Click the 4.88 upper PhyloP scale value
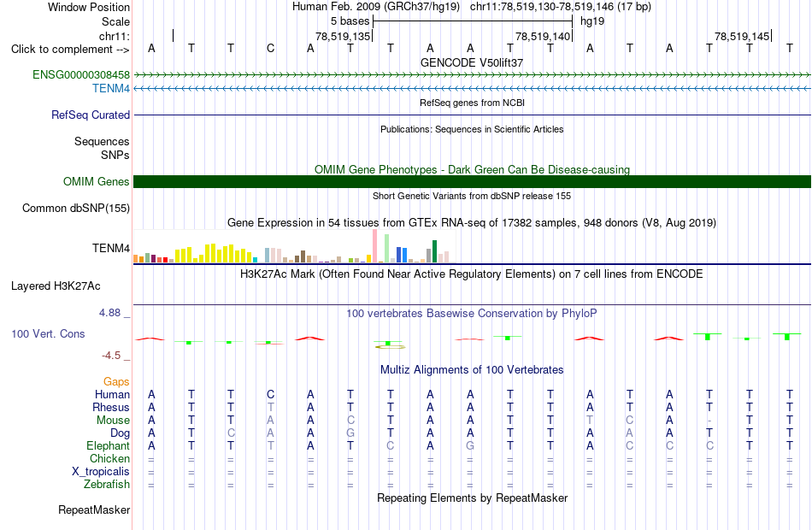This screenshot has height=530, width=812. pos(109,313)
